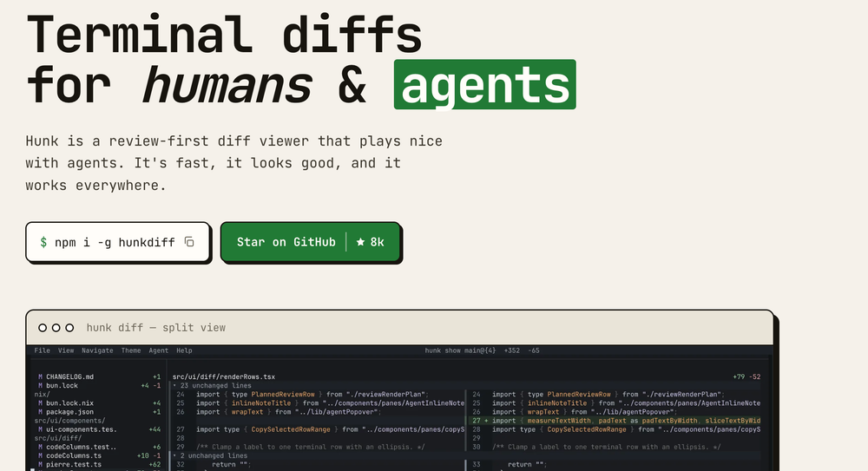868x471 pixels.
Task: Click the nix/ folder label
Action: pyautogui.click(x=42, y=395)
